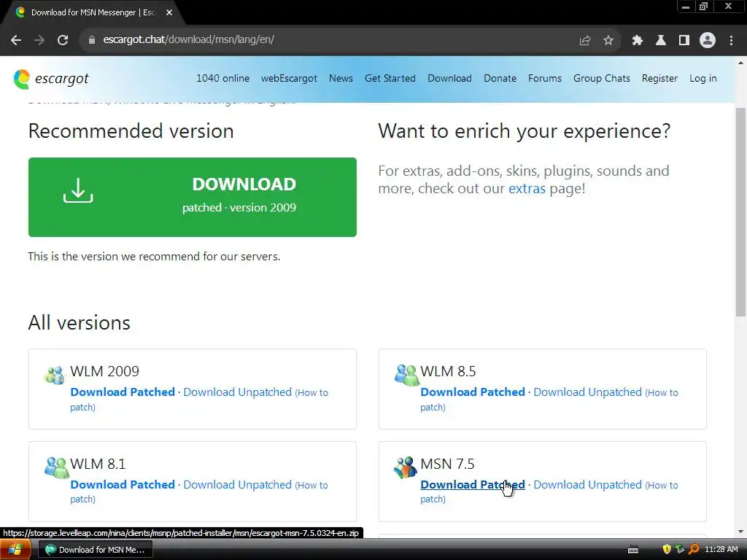
Task: Open the Donate nav item
Action: coord(500,79)
